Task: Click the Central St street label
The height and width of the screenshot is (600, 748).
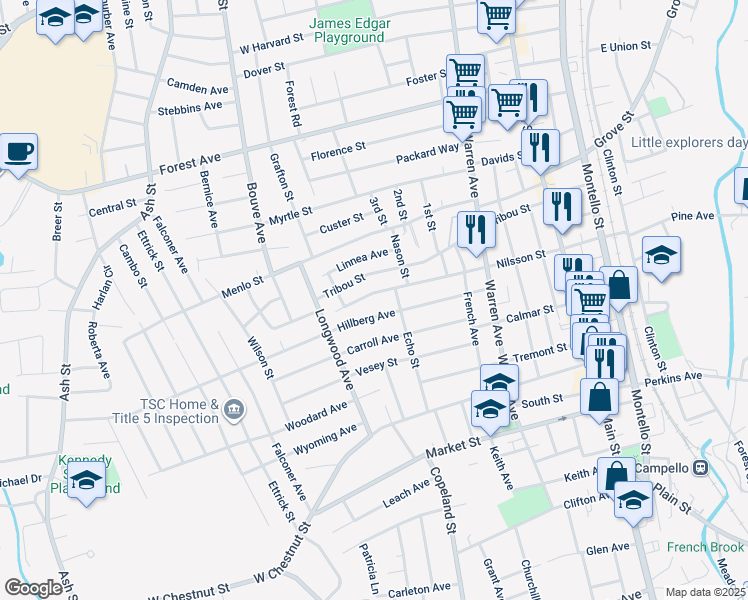Action: [113, 208]
